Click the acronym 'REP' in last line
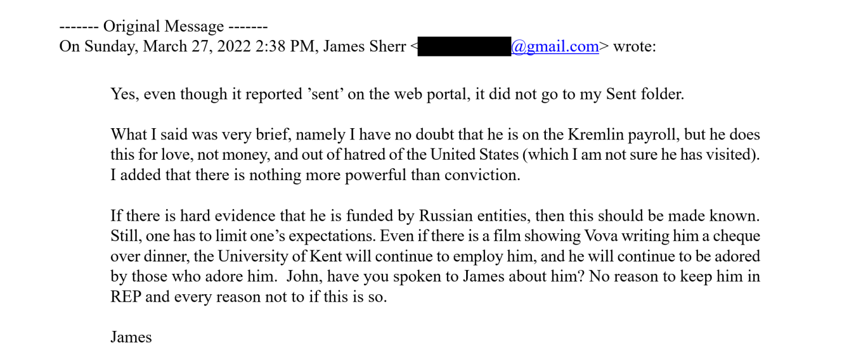Screen dimensions: 868x362 [125, 297]
